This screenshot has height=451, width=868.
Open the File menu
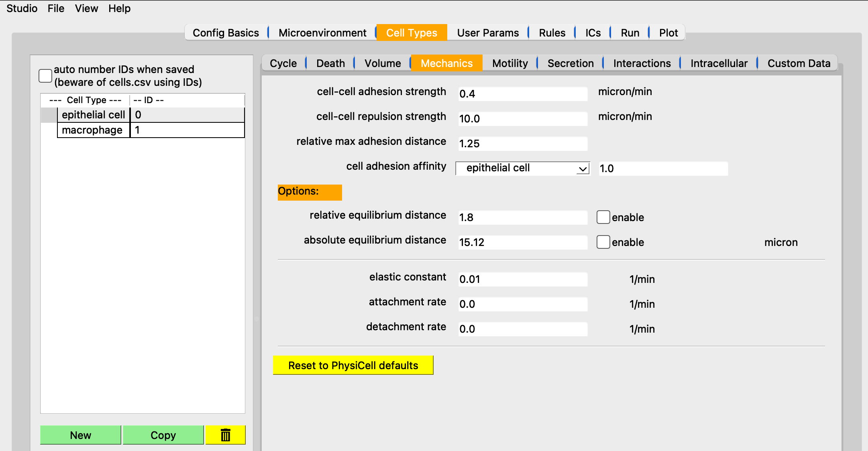coord(56,8)
